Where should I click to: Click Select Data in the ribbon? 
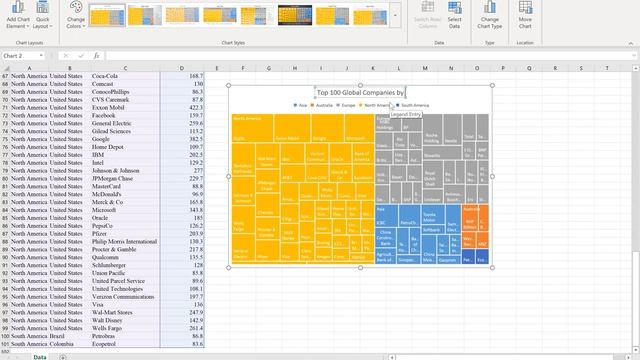pos(454,15)
